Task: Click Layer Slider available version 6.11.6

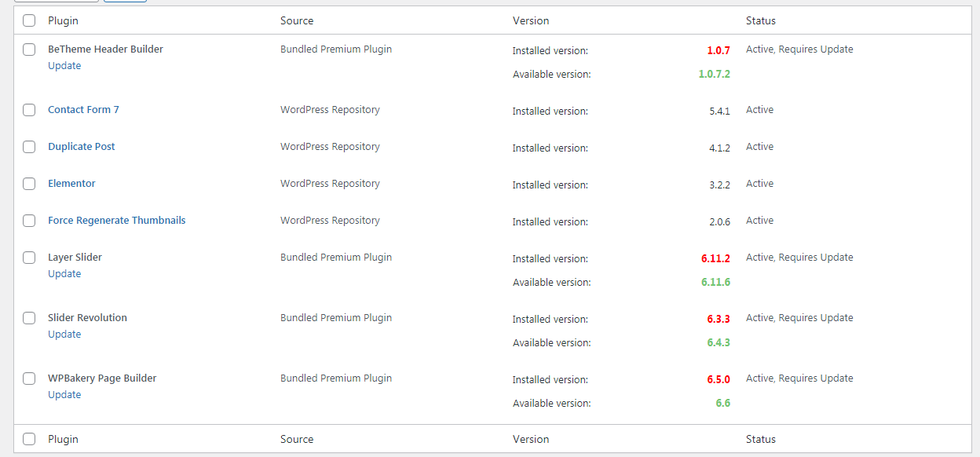Action: [x=716, y=282]
